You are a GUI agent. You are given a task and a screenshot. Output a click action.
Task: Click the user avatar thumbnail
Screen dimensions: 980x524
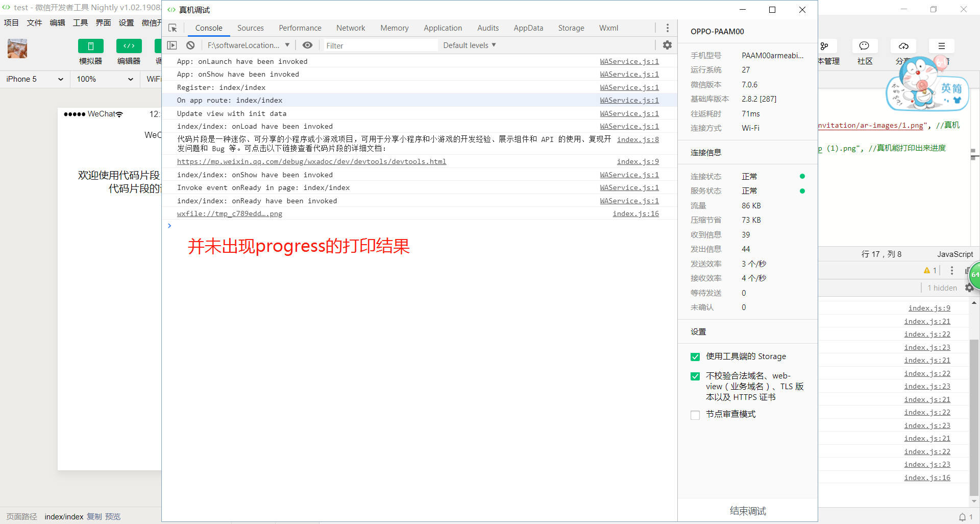[17, 49]
